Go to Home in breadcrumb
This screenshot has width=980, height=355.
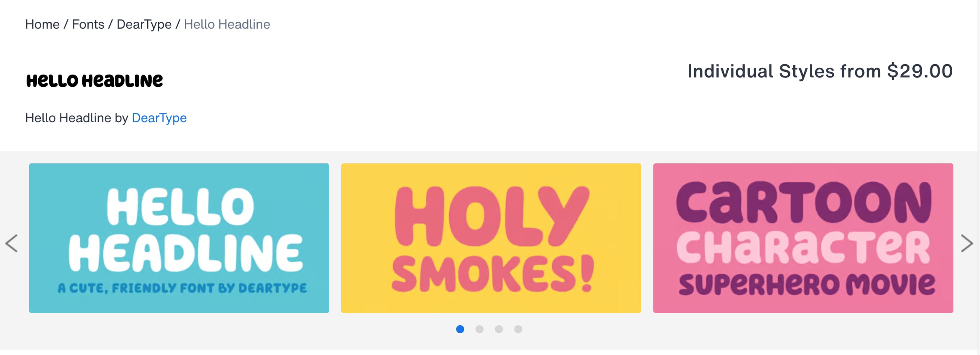pos(42,24)
